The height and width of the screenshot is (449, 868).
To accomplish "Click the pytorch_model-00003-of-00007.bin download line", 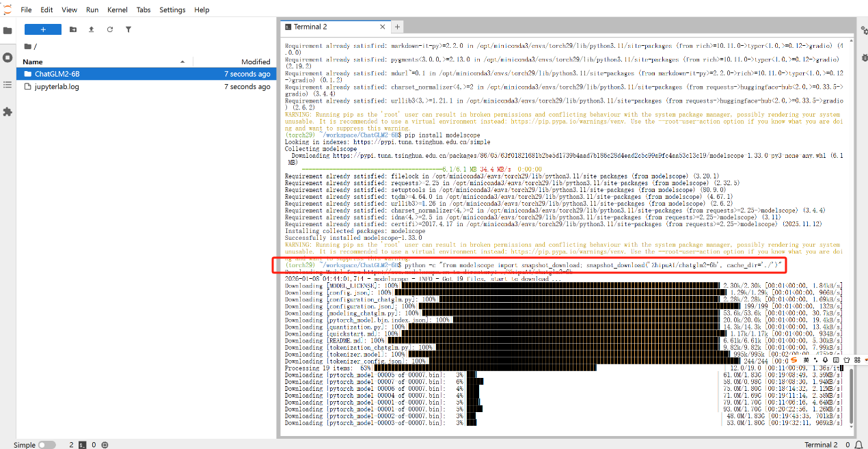I will 564,423.
